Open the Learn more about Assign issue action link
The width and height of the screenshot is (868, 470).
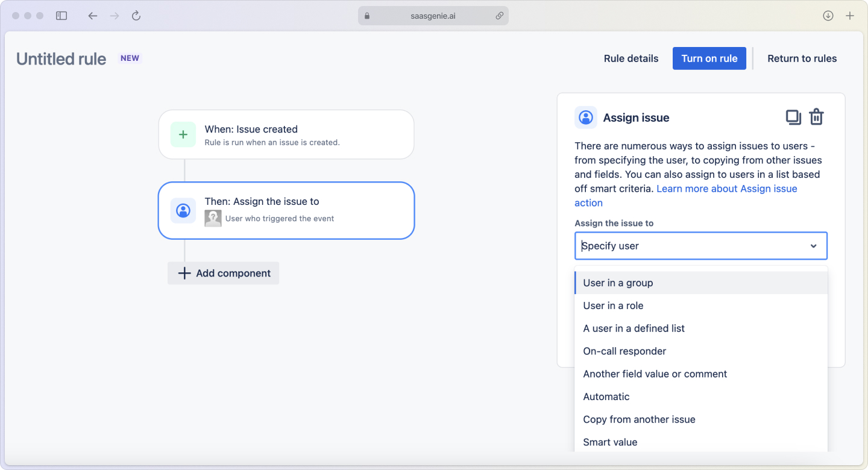[x=726, y=189]
